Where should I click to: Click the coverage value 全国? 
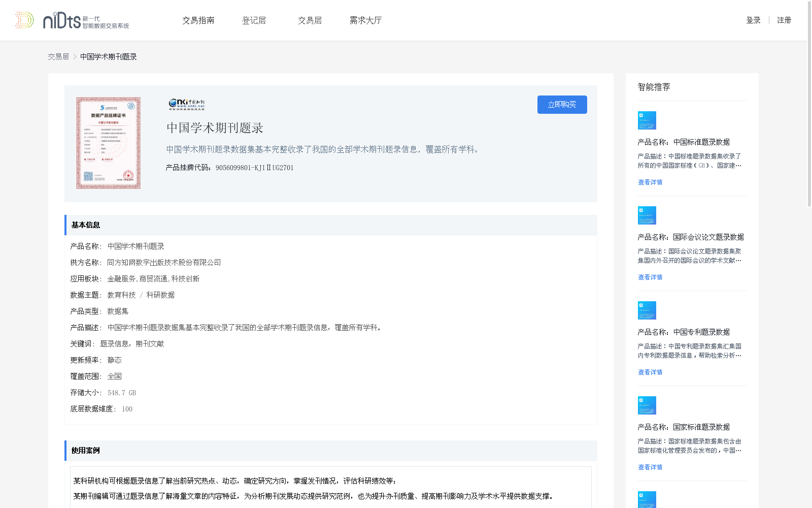114,376
